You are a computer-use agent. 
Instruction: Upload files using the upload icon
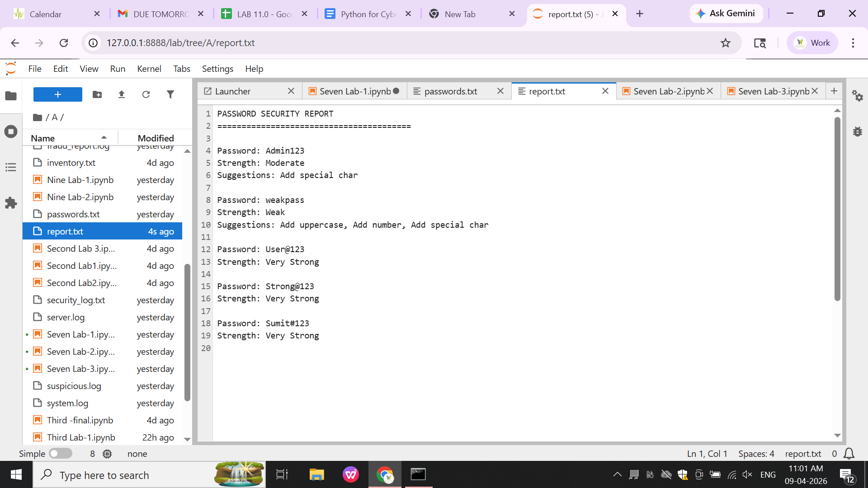pyautogui.click(x=122, y=94)
